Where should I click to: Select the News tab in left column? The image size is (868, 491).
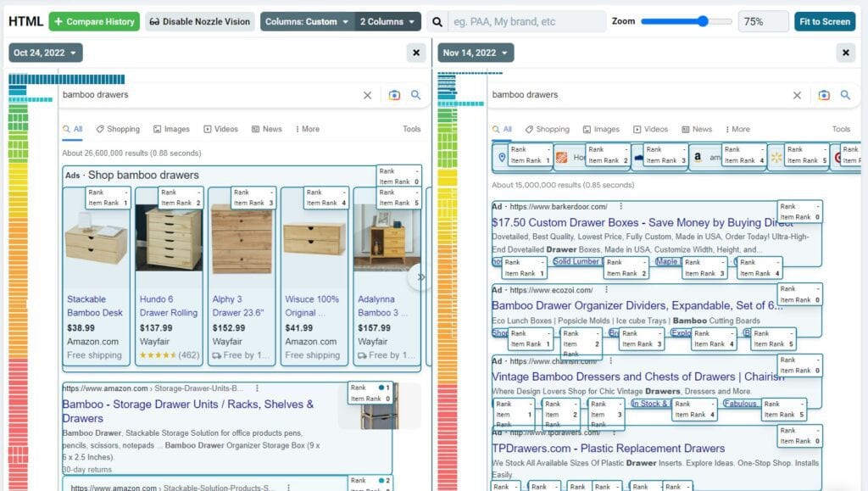(x=267, y=129)
